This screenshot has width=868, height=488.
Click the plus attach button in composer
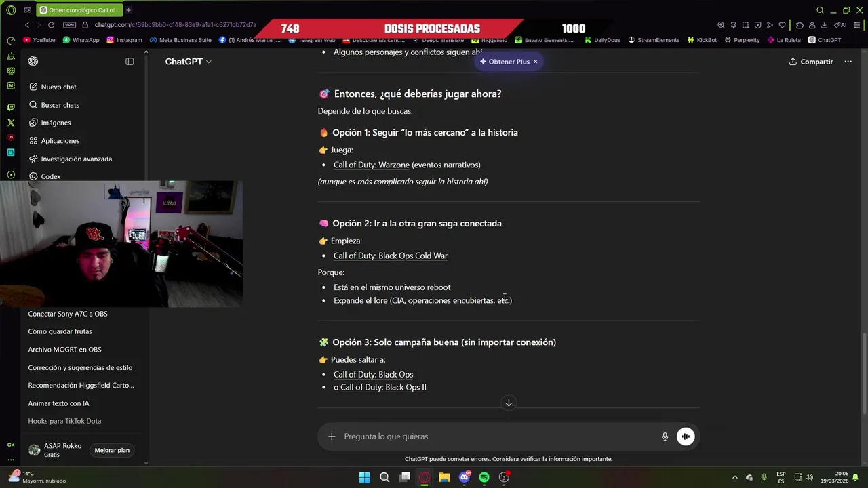(332, 436)
